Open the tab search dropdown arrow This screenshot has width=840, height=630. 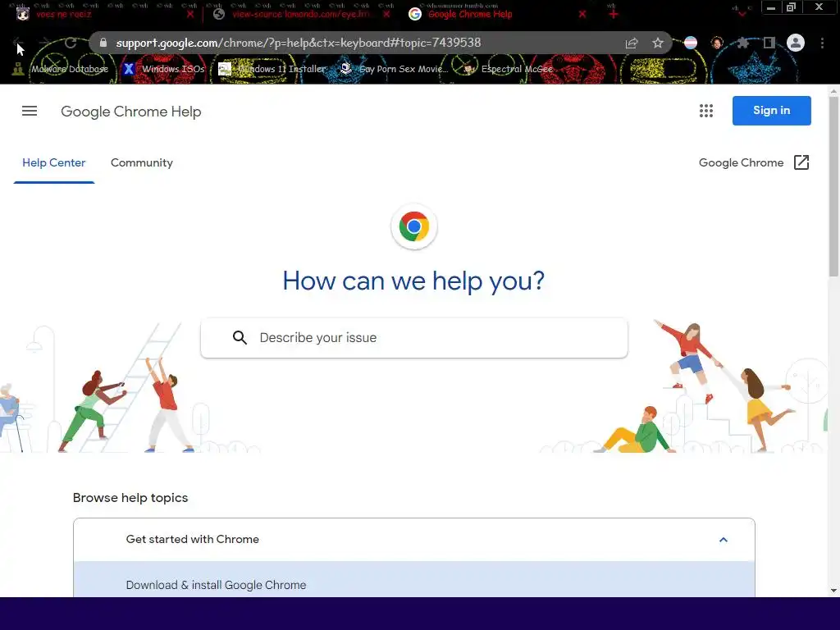[742, 14]
